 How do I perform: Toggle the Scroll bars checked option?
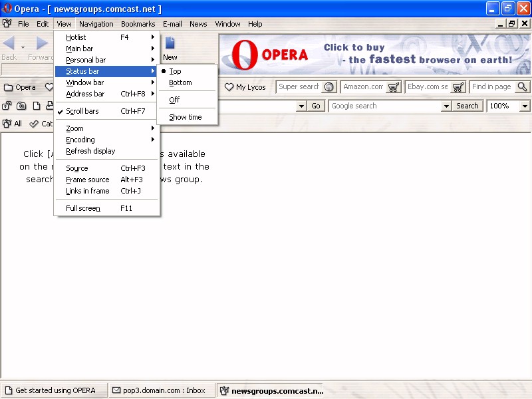point(82,111)
